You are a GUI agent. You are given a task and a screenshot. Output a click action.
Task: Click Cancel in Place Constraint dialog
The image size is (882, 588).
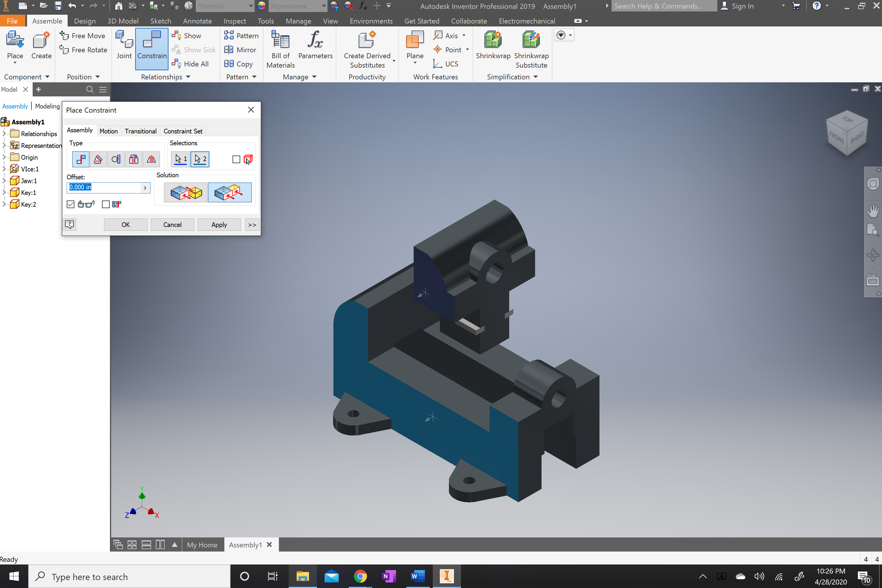click(x=173, y=225)
